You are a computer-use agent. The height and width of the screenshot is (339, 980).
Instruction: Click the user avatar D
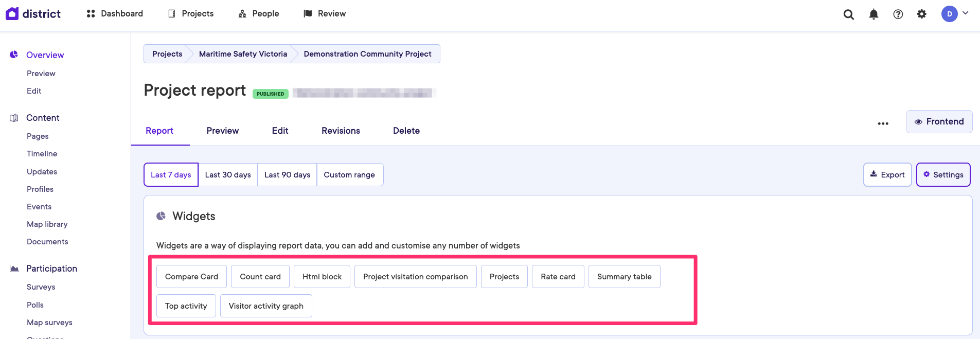click(x=949, y=14)
